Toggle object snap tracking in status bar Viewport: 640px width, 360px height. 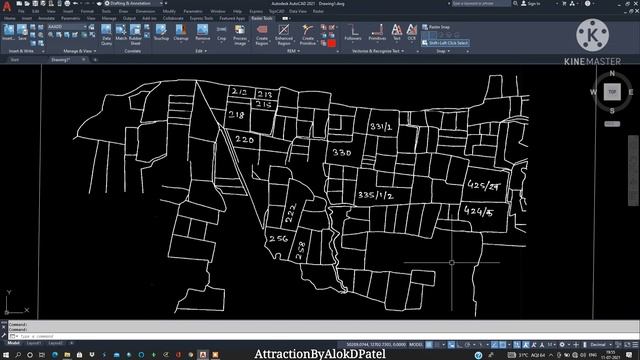[x=494, y=345]
